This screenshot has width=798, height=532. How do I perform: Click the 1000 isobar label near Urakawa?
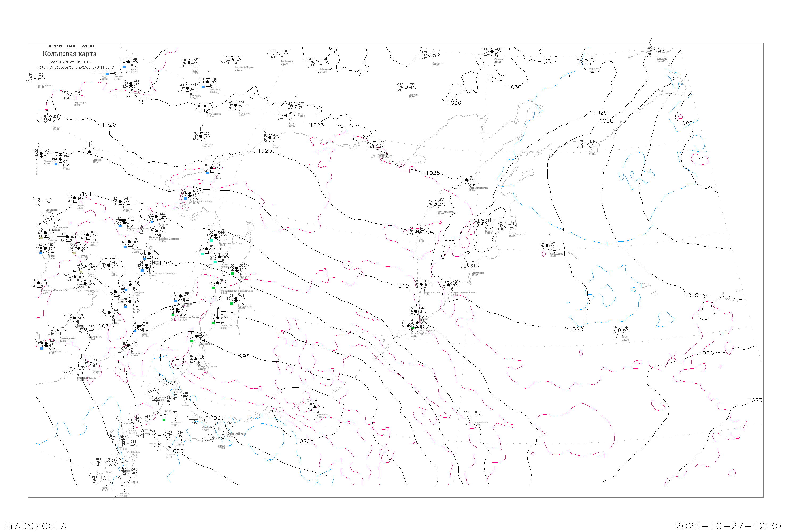click(177, 451)
